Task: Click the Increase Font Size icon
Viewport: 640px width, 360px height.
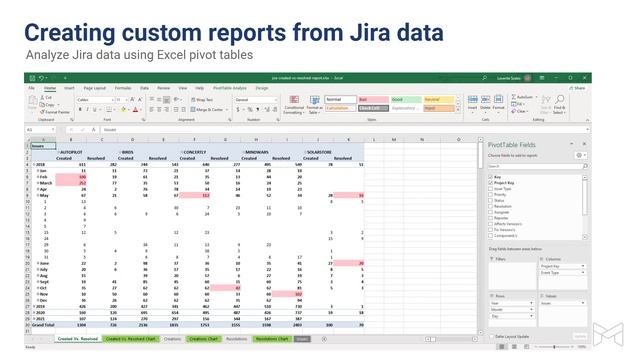Action: (133, 100)
